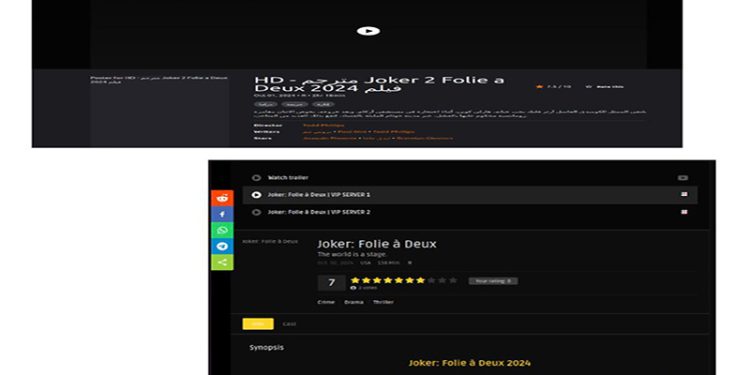Click the first genre tag pill under the title
750x375 pixels.
[265, 104]
